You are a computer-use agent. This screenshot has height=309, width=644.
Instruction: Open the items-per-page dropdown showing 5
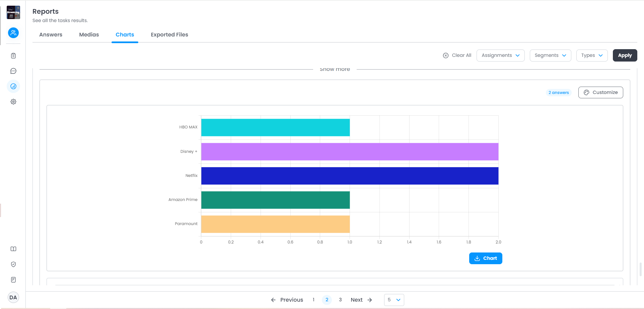[394, 300]
